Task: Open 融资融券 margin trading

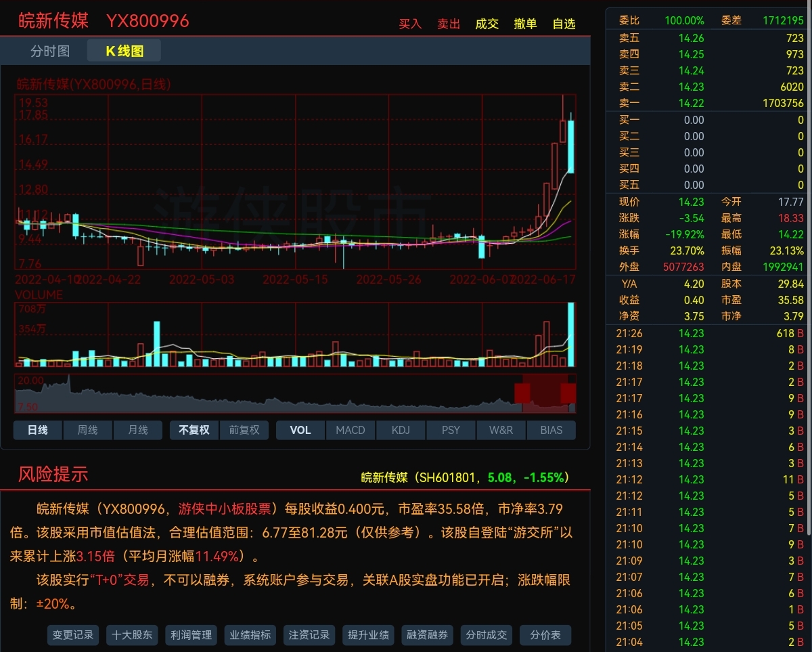Action: click(428, 635)
